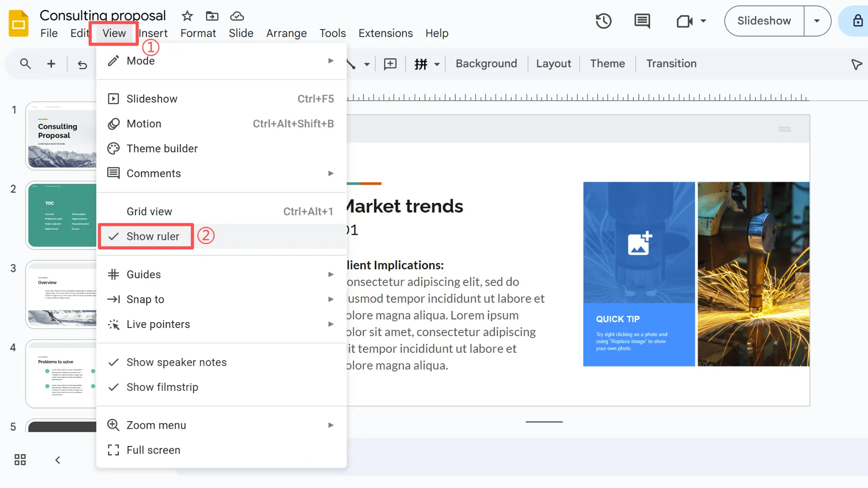Viewport: 868px width, 488px height.
Task: Click the Theme toolbar button
Action: [x=607, y=64]
